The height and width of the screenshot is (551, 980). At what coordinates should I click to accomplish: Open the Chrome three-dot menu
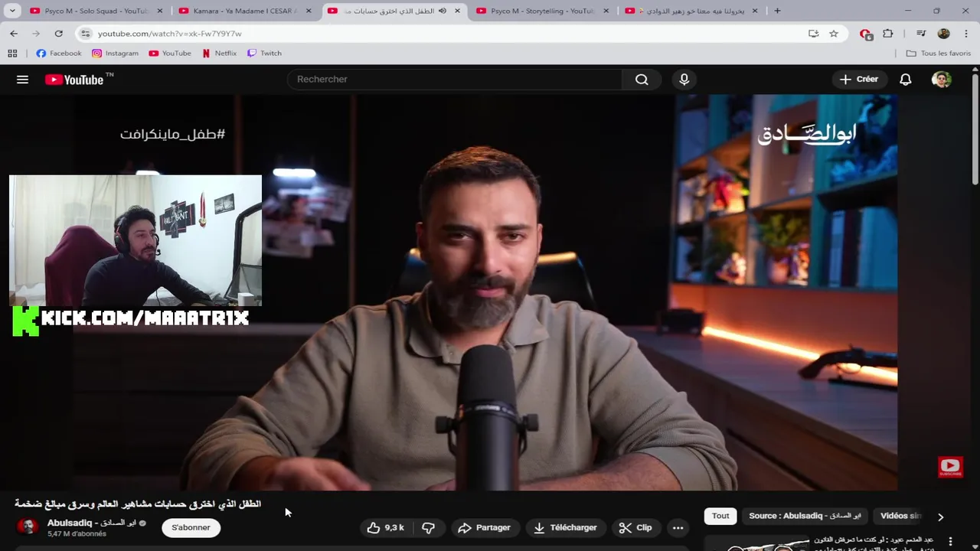tap(965, 34)
